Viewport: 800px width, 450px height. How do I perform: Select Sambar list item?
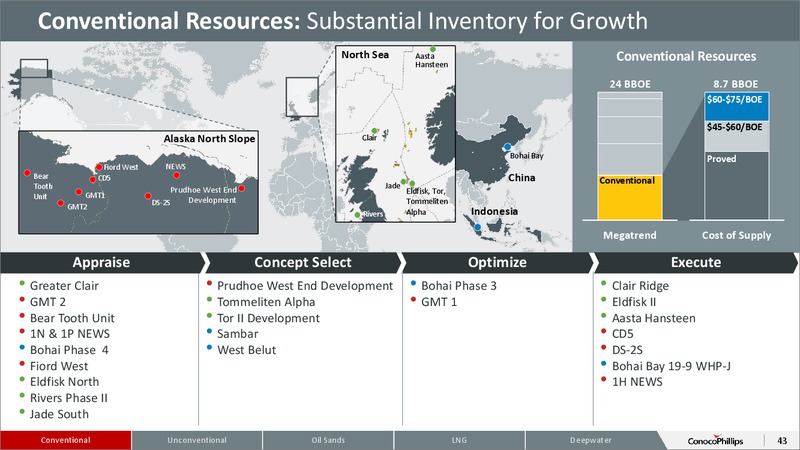coord(237,334)
